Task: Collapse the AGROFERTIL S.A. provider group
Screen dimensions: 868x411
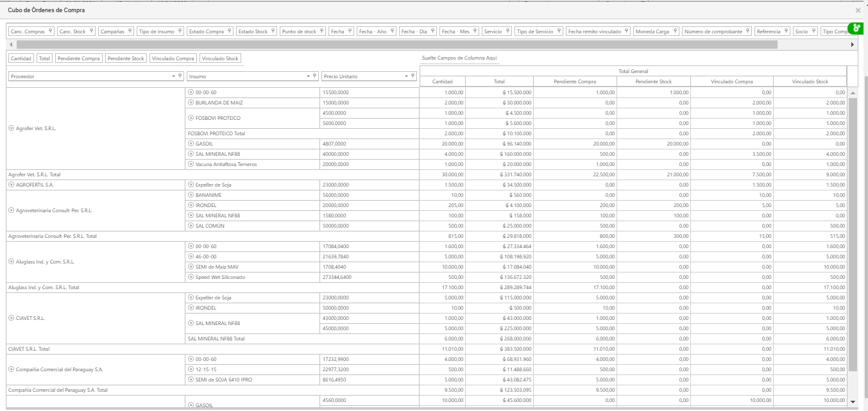Action: (x=11, y=185)
